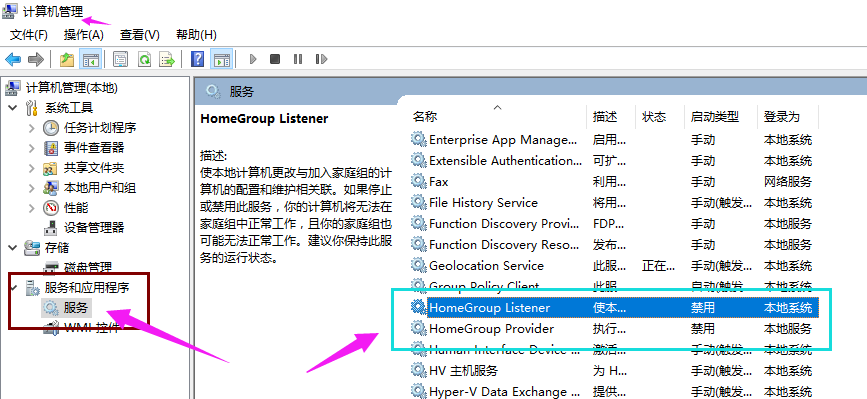Expand the 性能 node
The height and width of the screenshot is (399, 867).
[32, 208]
